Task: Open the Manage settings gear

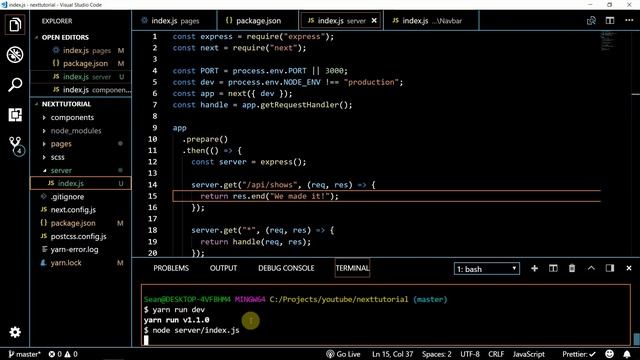Action: tap(15, 332)
